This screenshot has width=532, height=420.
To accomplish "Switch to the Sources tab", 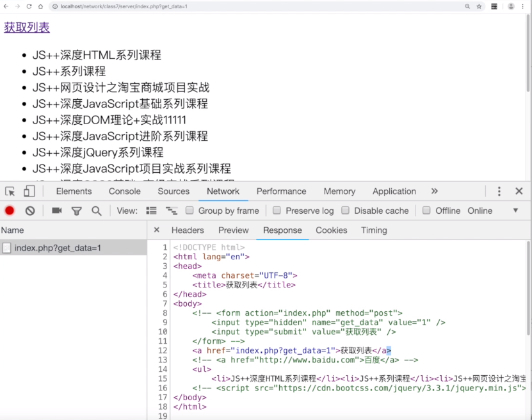I will point(173,191).
